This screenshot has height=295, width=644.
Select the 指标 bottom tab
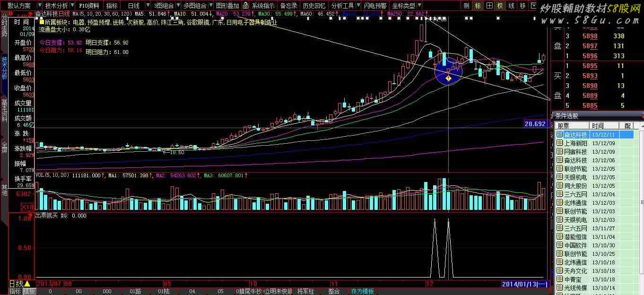15,291
